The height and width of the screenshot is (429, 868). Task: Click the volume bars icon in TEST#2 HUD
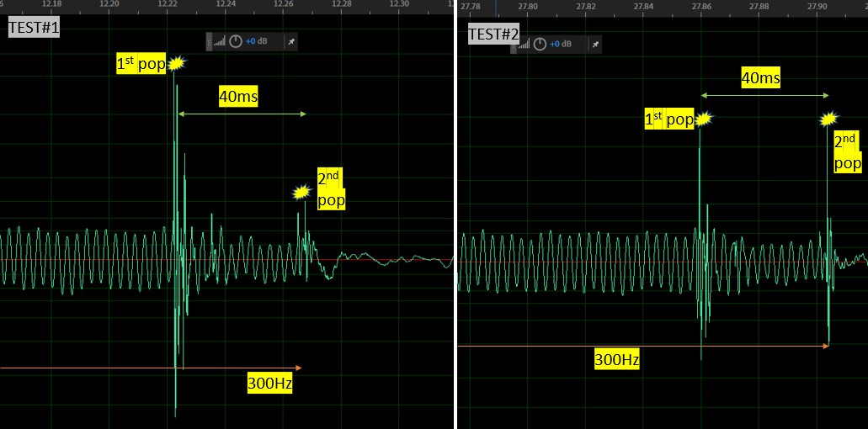click(524, 45)
